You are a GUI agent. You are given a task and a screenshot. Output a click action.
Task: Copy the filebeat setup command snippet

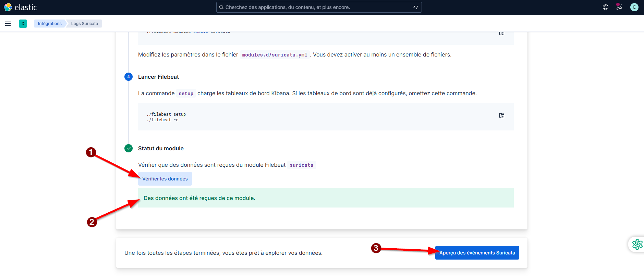point(501,116)
